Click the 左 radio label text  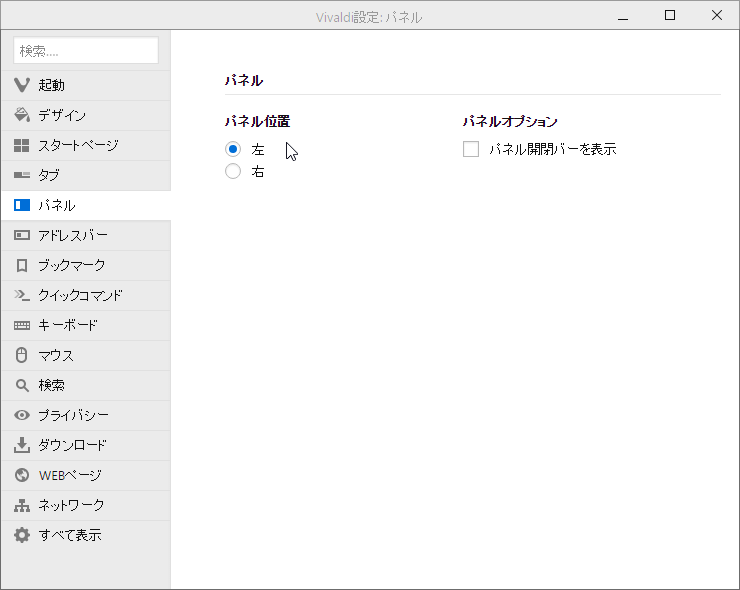click(258, 150)
